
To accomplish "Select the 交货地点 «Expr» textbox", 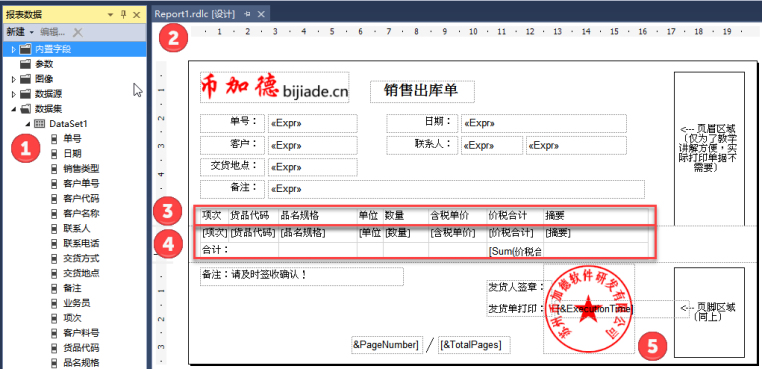I will click(312, 167).
